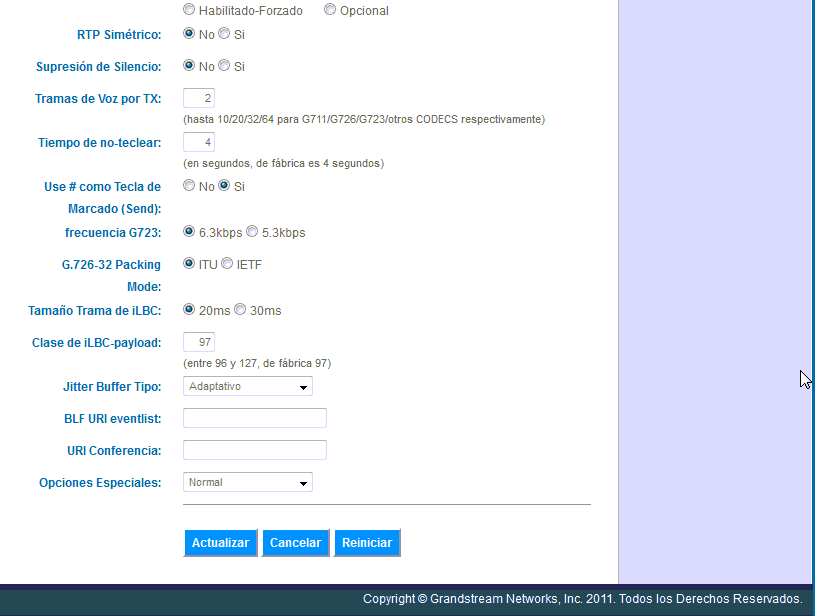Click the Reiniciar button
Image resolution: width=815 pixels, height=616 pixels.
(x=367, y=542)
